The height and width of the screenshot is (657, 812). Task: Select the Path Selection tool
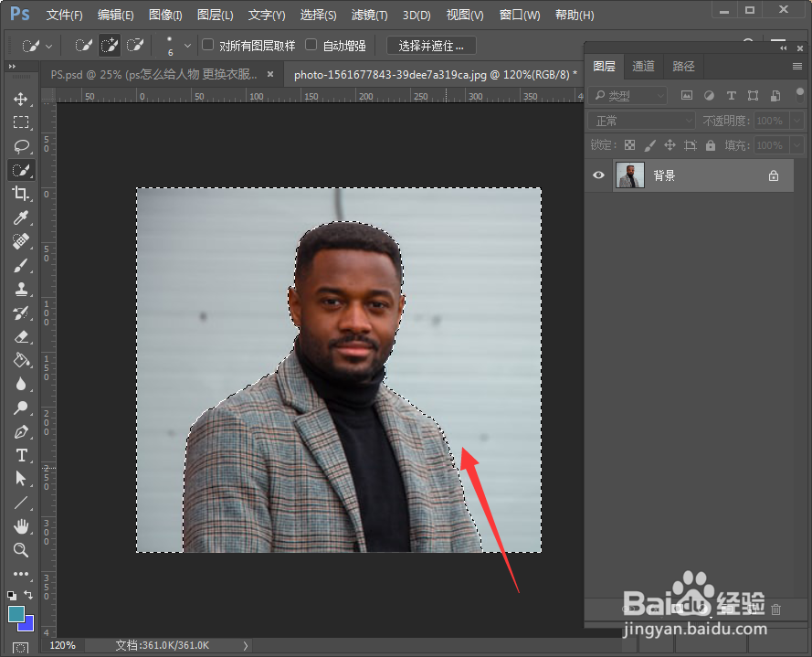(21, 478)
